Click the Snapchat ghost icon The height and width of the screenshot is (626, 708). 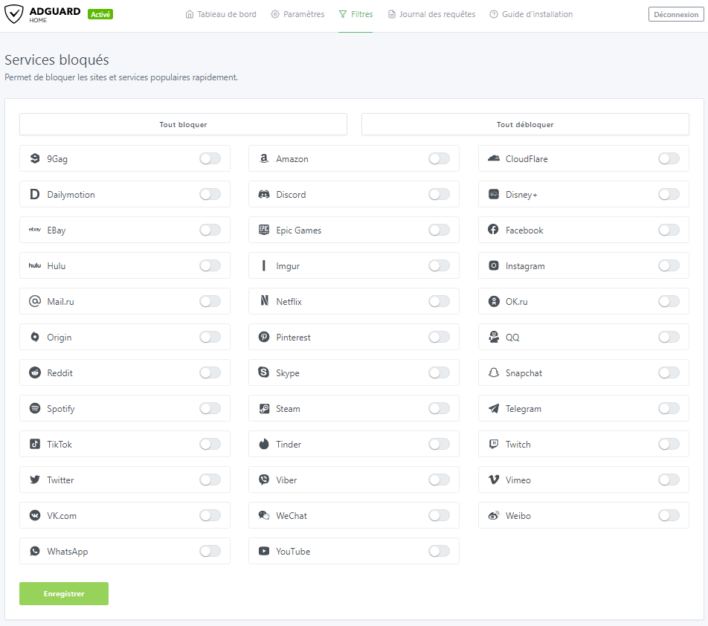pos(493,373)
